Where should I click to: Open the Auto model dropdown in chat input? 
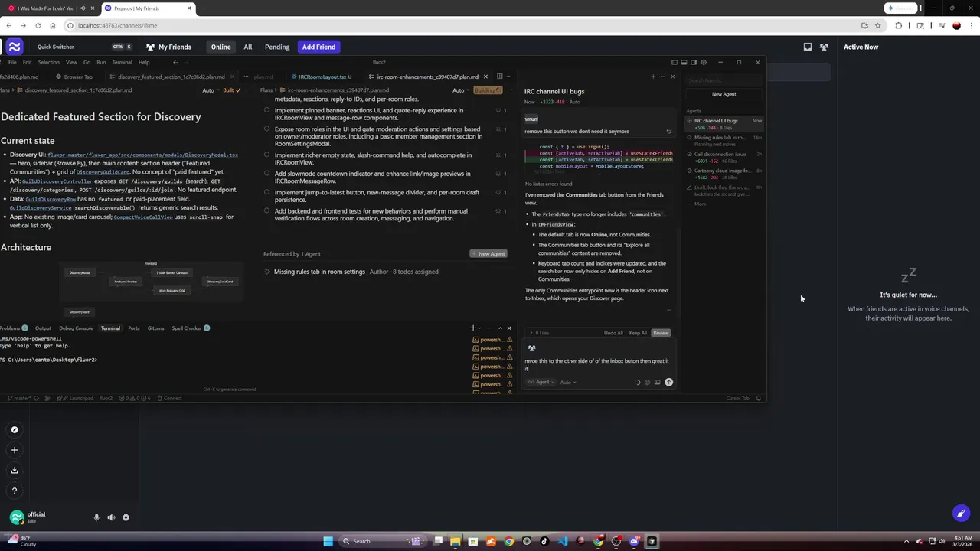(567, 382)
